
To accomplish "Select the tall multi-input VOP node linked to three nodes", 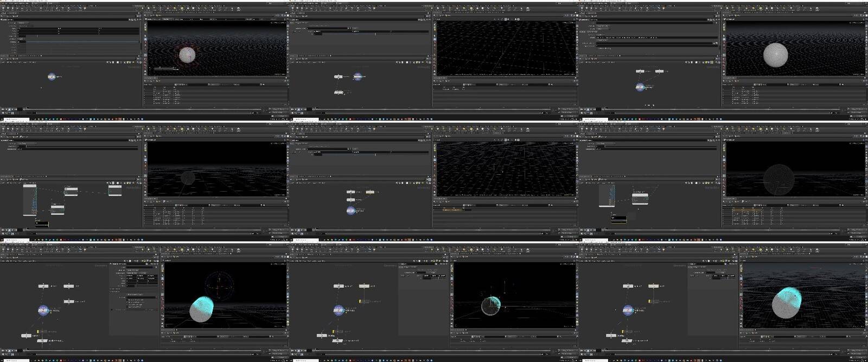I will pyautogui.click(x=30, y=200).
